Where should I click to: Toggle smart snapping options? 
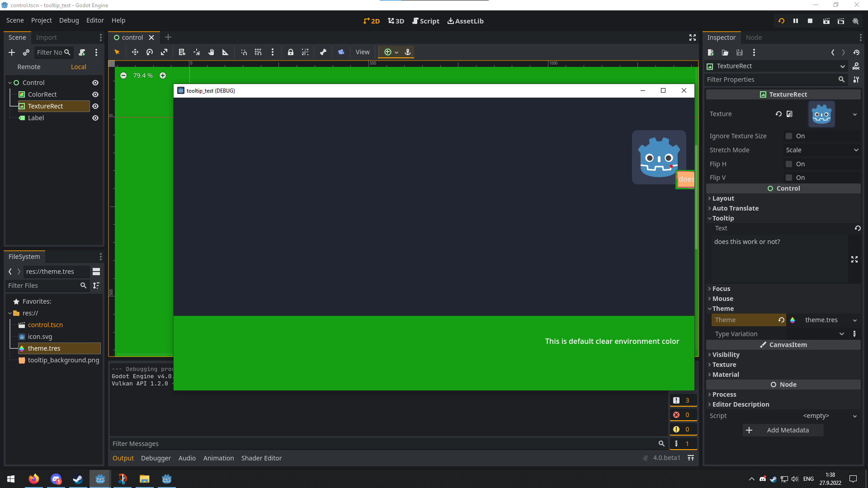tap(244, 52)
